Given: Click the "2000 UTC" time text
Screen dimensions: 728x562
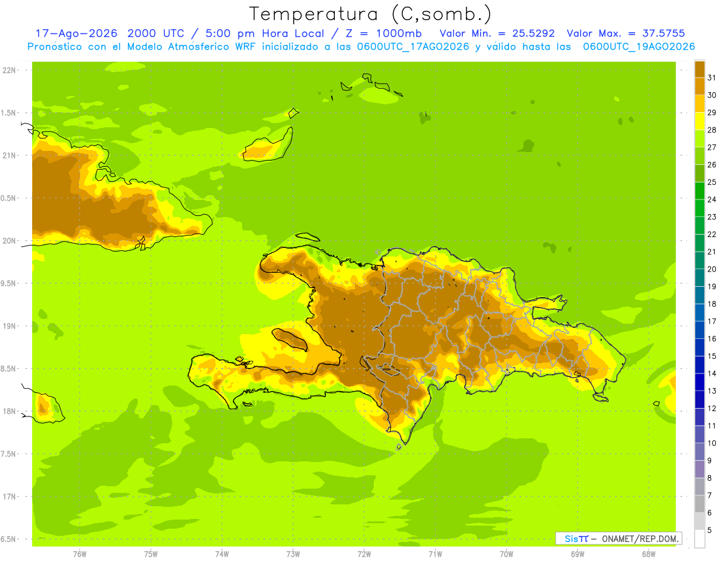Looking at the screenshot, I should tap(156, 33).
